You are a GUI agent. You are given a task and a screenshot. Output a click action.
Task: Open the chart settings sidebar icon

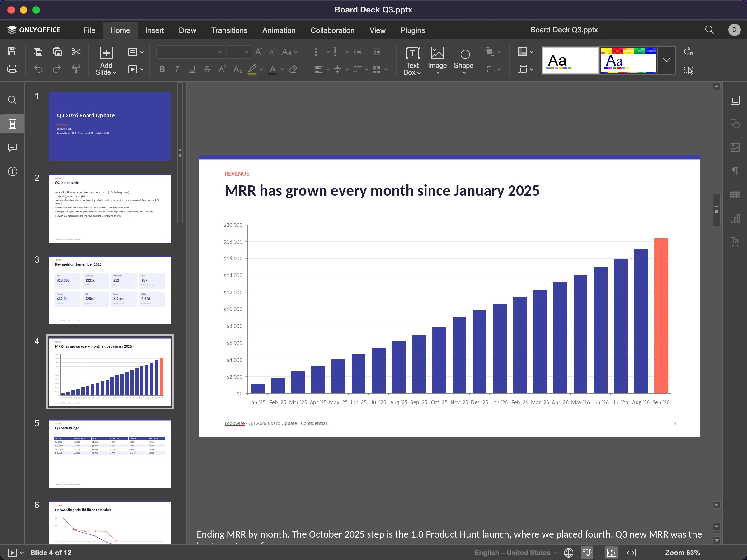(x=735, y=218)
